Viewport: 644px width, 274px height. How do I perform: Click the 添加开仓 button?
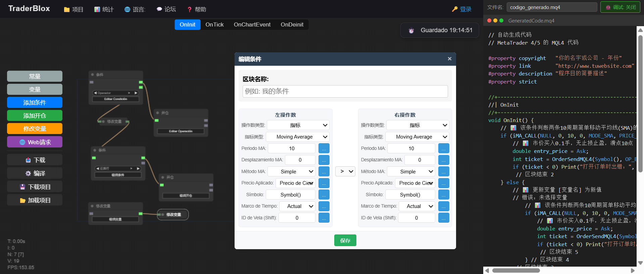pos(35,115)
